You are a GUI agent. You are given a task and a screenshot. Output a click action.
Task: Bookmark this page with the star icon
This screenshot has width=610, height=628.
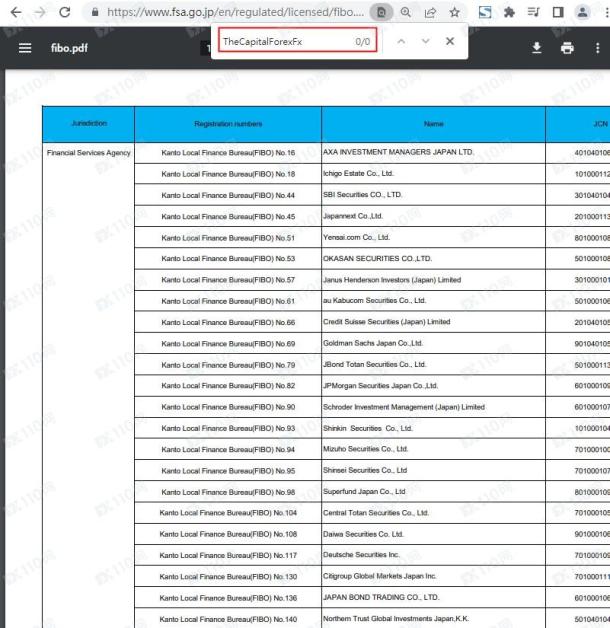click(454, 12)
